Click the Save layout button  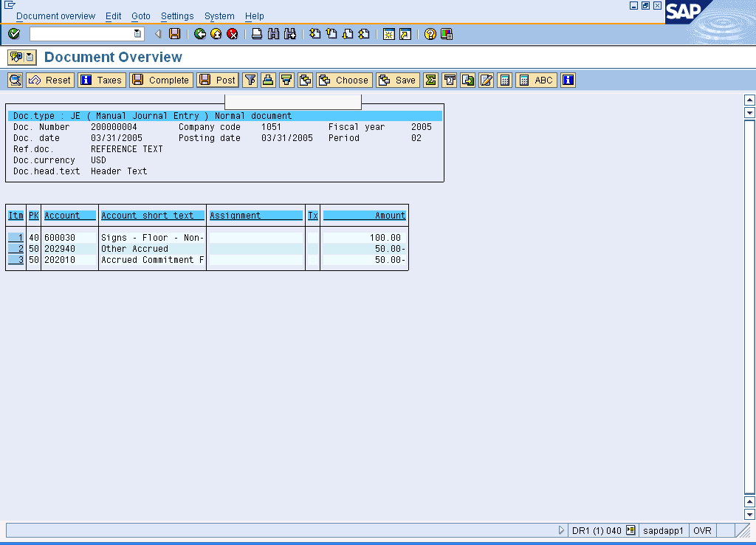point(398,80)
